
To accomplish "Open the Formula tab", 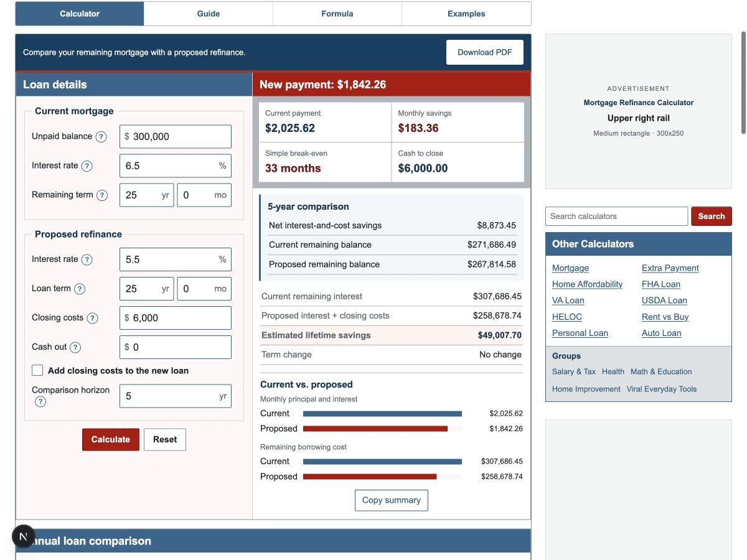I will [337, 14].
